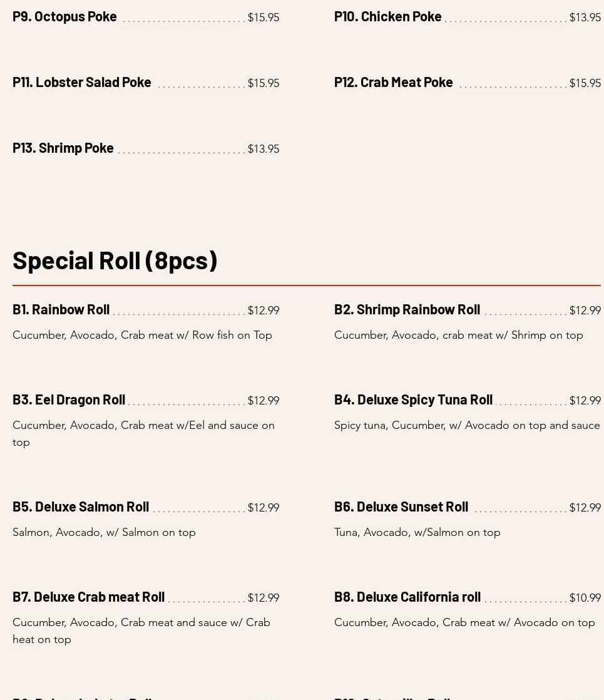Click the Deluxe Spicy Tuna Roll description
Screen dimensions: 604x700
click(467, 425)
